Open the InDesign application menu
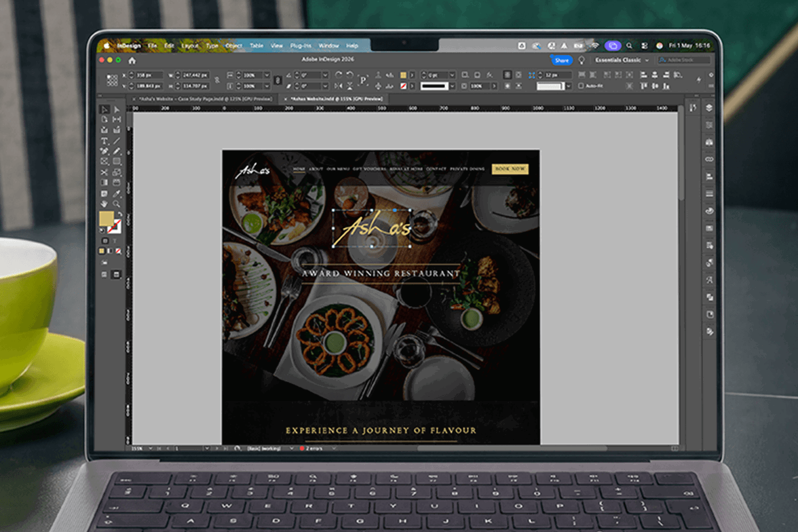The image size is (798, 532). click(x=129, y=46)
